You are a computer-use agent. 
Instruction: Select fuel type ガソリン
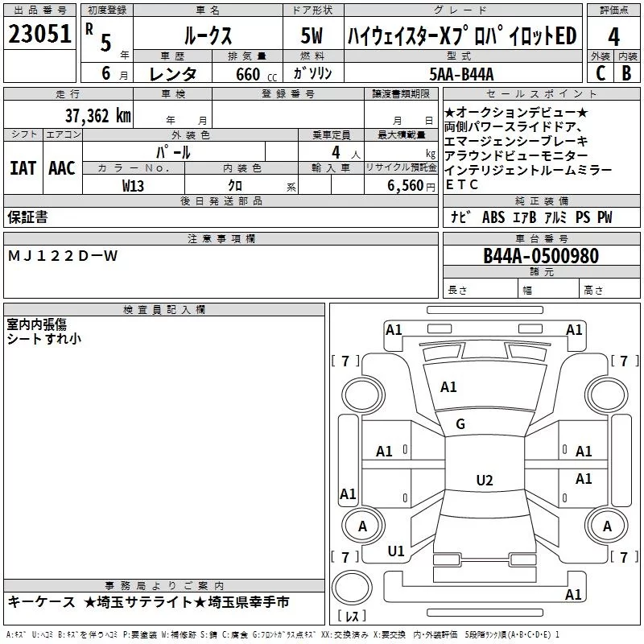coord(312,73)
